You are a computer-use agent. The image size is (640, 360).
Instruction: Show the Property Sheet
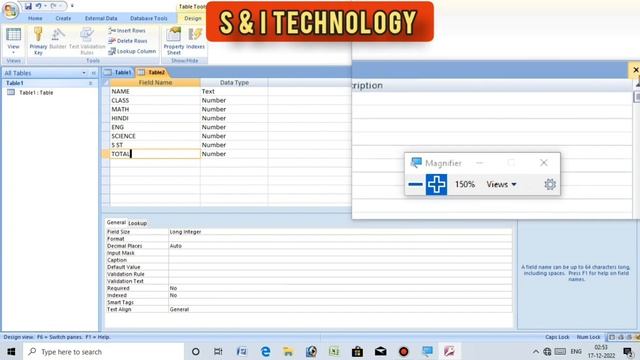174,41
